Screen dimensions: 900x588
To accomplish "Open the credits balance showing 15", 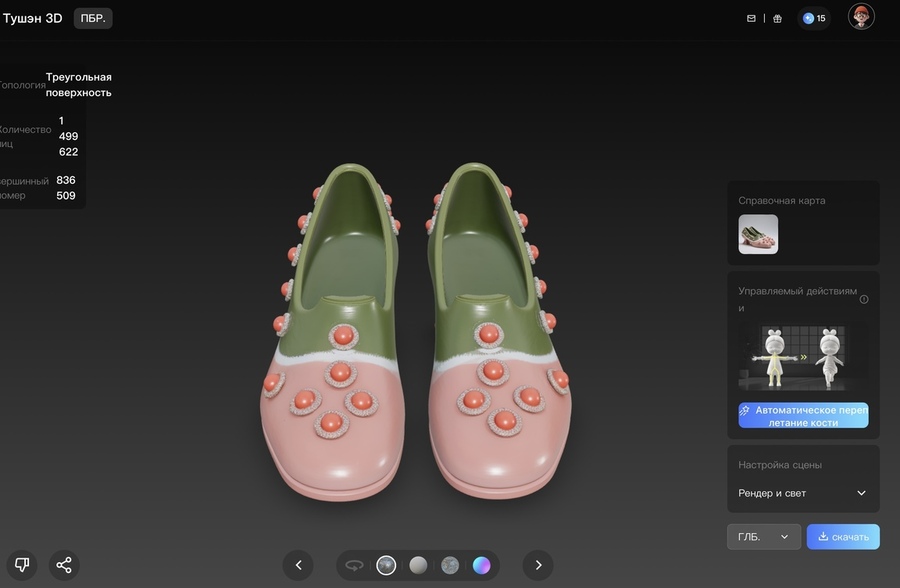I will 814,18.
